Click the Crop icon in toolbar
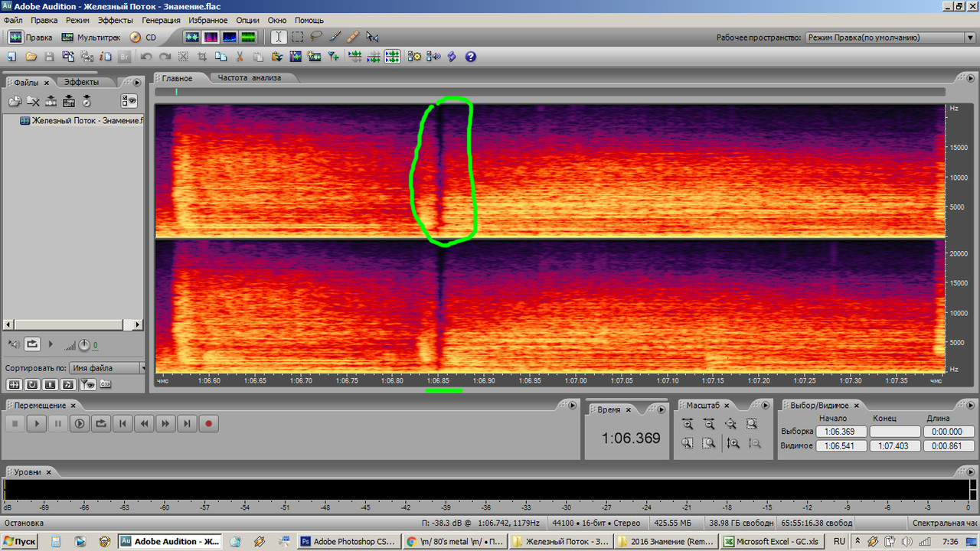 point(202,57)
